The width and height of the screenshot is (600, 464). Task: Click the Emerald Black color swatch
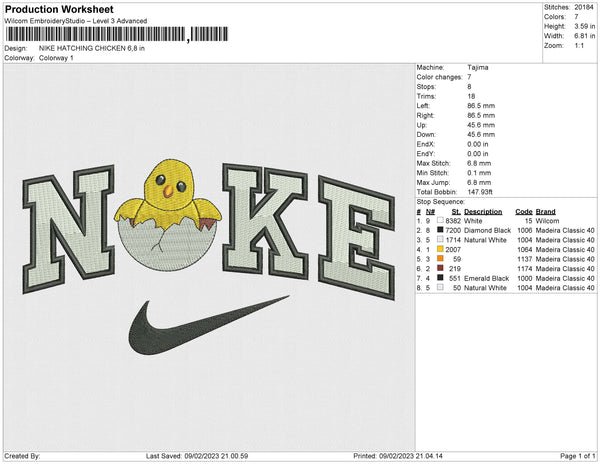coord(440,278)
